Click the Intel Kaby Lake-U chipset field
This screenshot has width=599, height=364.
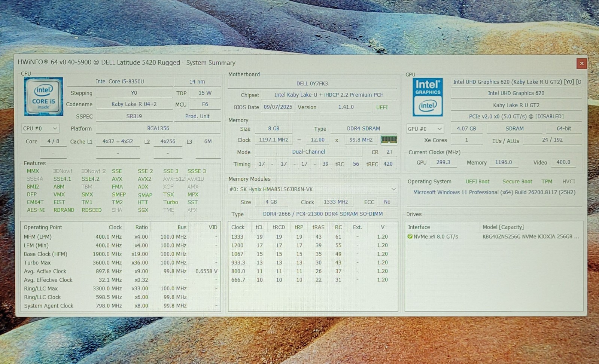[329, 95]
